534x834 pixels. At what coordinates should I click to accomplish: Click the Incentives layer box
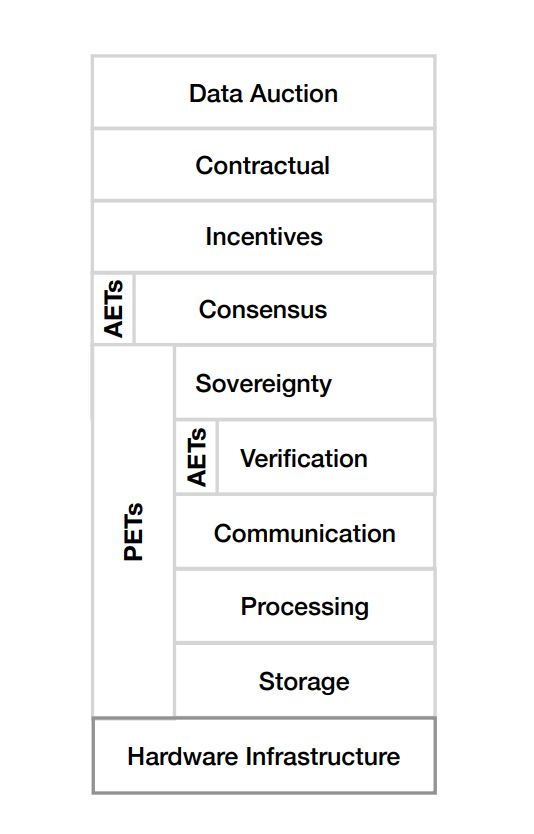coord(264,237)
